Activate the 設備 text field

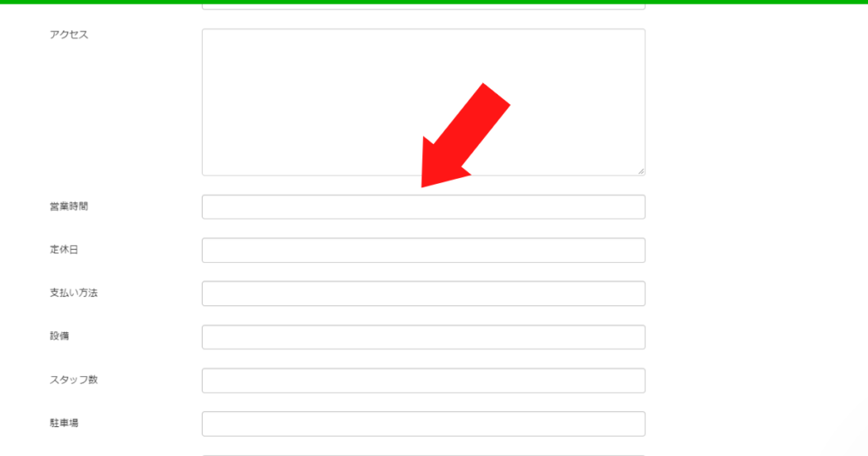point(424,337)
